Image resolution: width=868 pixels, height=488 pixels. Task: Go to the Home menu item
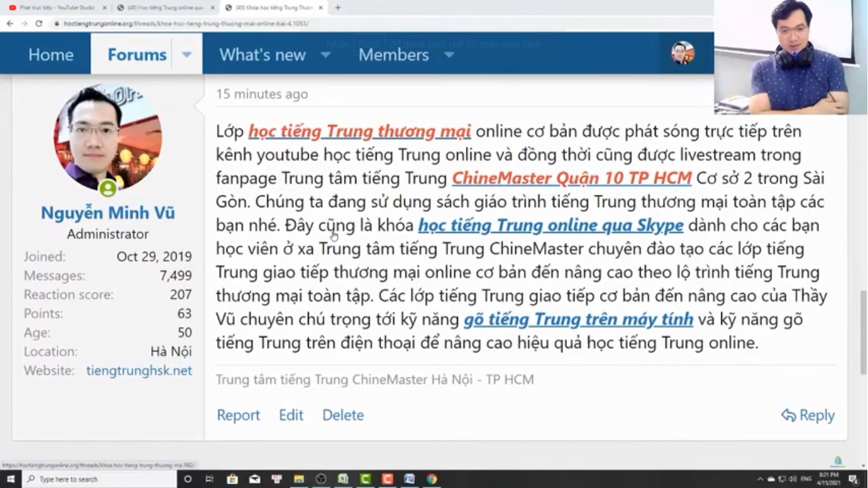click(51, 55)
